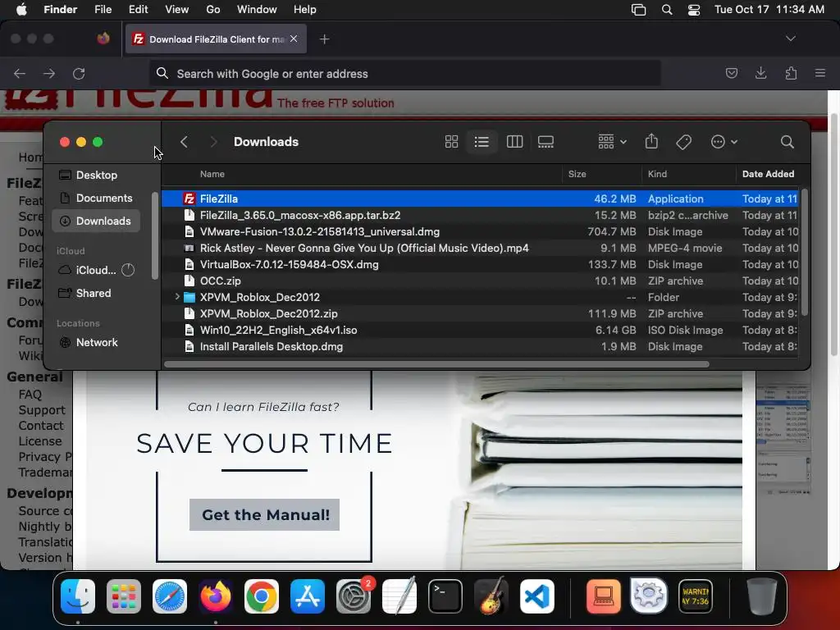This screenshot has width=840, height=630.
Task: Click Finder horizontal scrollbar
Action: coord(436,364)
